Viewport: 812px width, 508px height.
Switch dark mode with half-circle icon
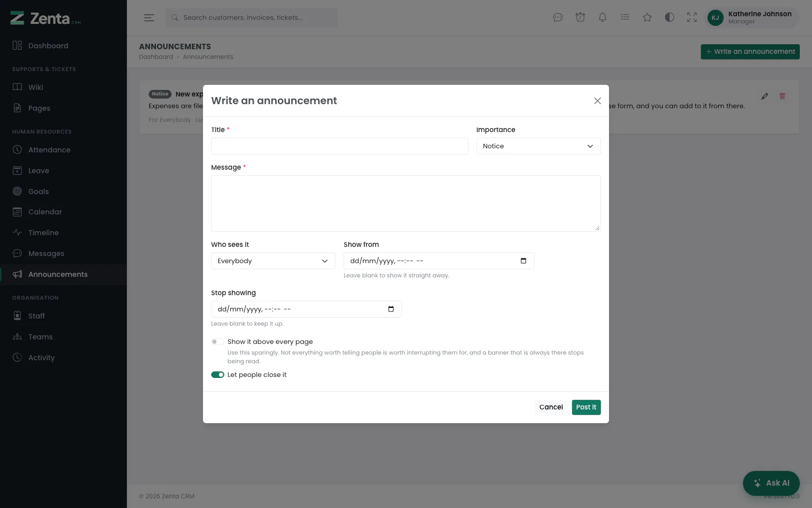click(669, 18)
